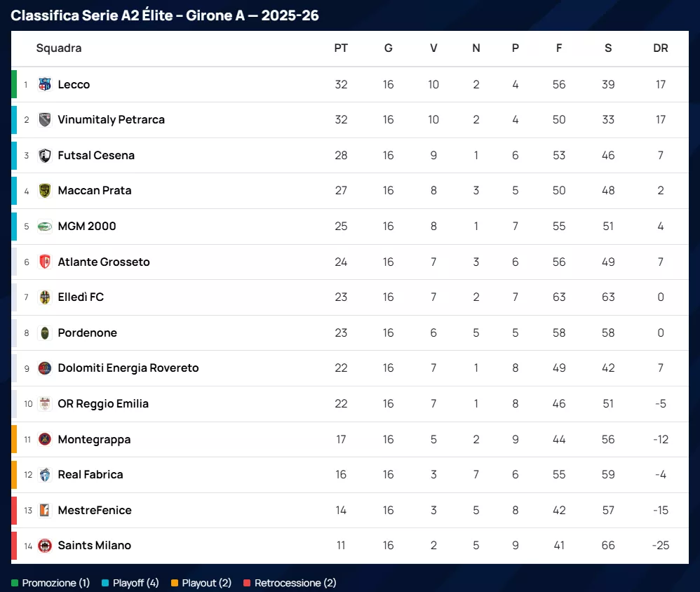Click the Maccan Prata yellow crest
This screenshot has height=592, width=700.
coord(45,191)
